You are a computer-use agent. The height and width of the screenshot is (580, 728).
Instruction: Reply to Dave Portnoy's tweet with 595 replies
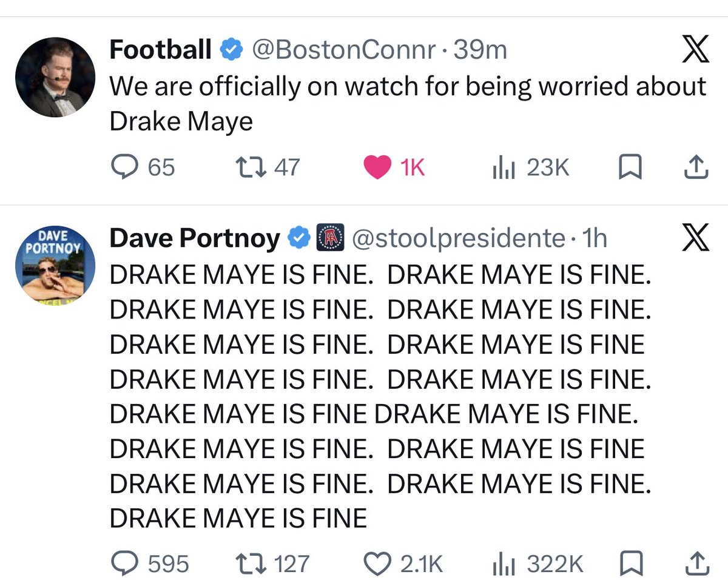coord(150,565)
